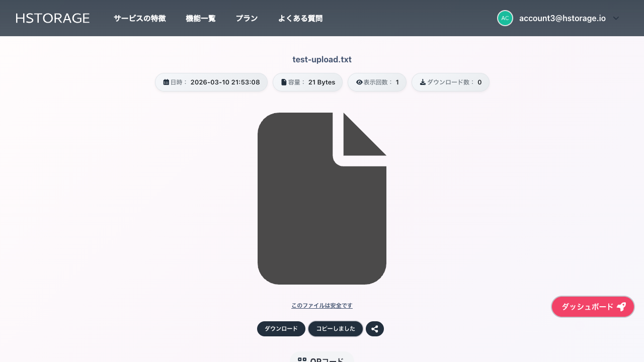Click the コピーしました button

pyautogui.click(x=336, y=329)
